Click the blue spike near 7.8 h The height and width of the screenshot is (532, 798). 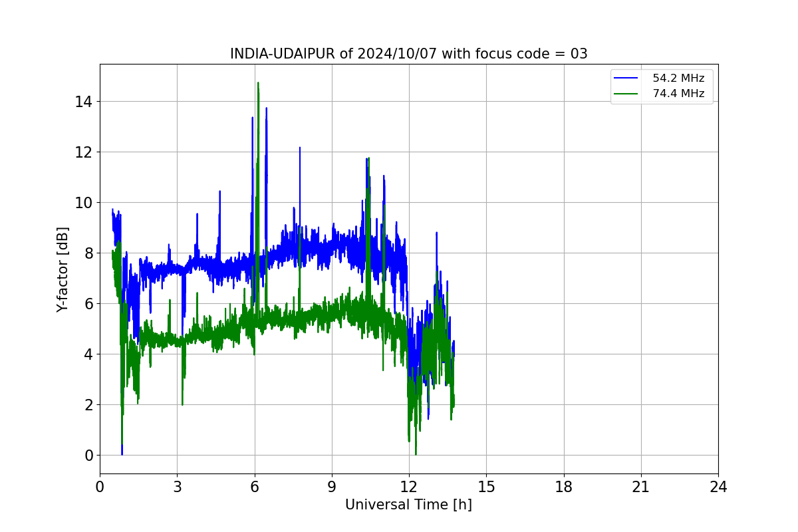click(x=300, y=150)
